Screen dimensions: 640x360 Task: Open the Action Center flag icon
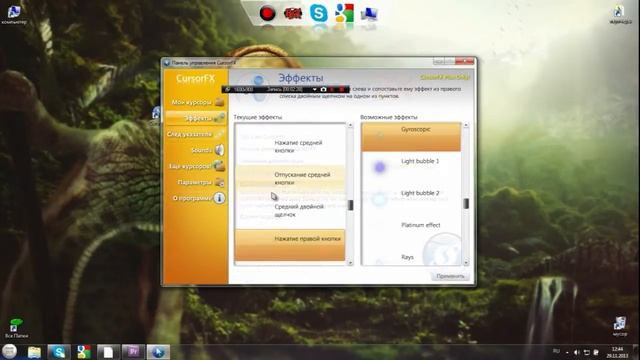(596, 352)
